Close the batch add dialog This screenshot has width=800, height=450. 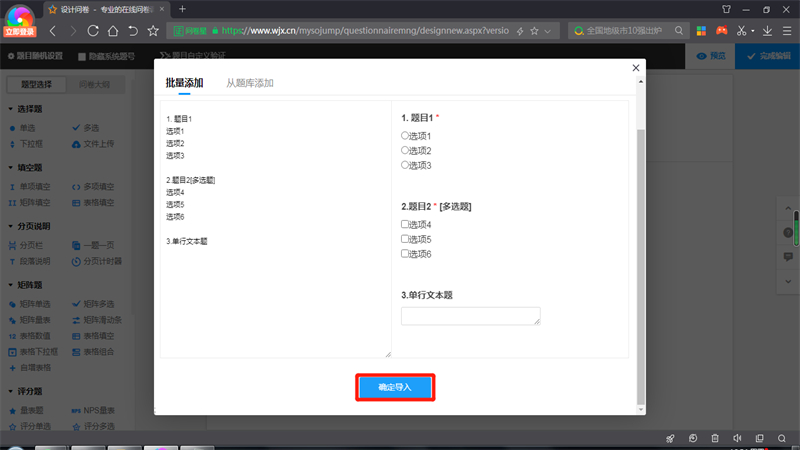636,68
